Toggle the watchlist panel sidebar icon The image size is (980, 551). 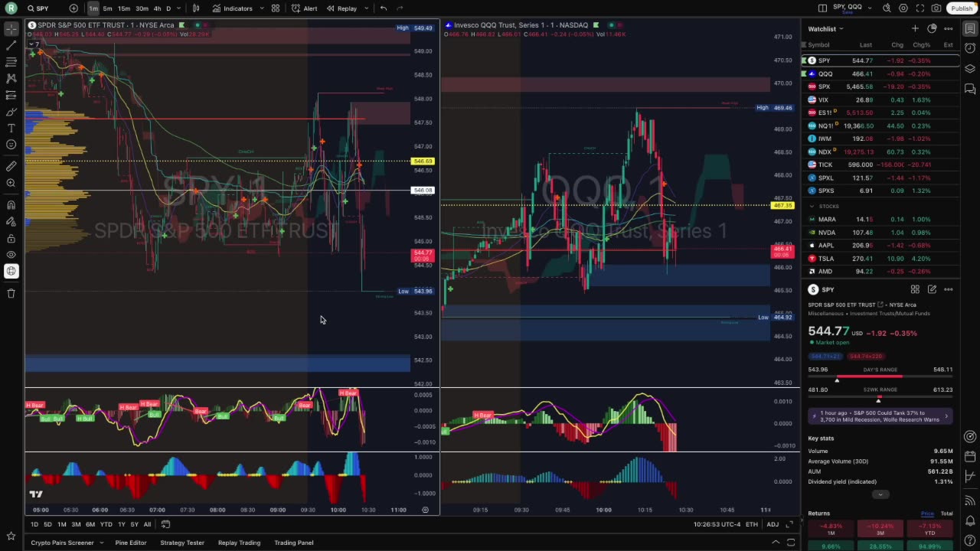970,28
